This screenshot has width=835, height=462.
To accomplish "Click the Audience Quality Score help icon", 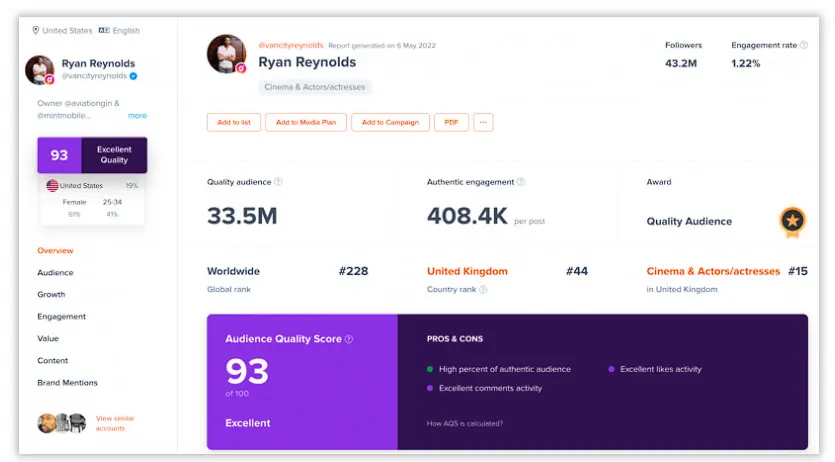I will [349, 339].
